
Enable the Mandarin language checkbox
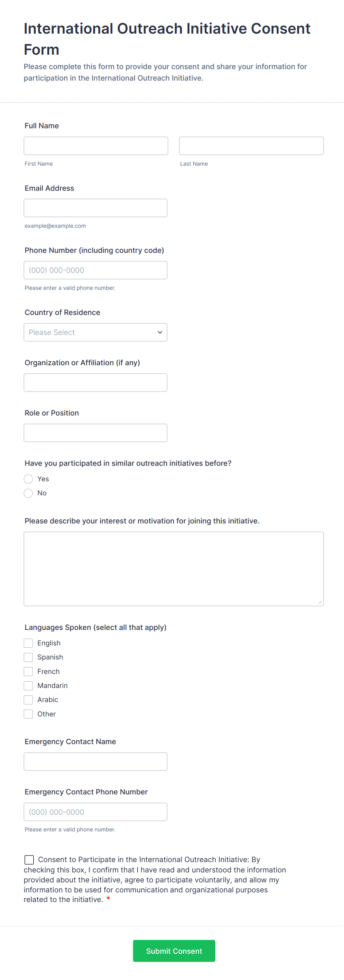pos(28,686)
